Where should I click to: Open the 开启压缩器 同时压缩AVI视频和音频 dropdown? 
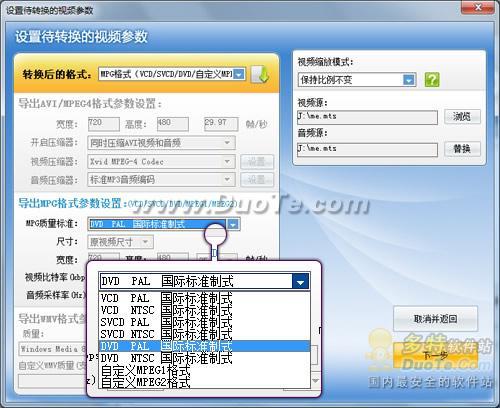(161, 143)
